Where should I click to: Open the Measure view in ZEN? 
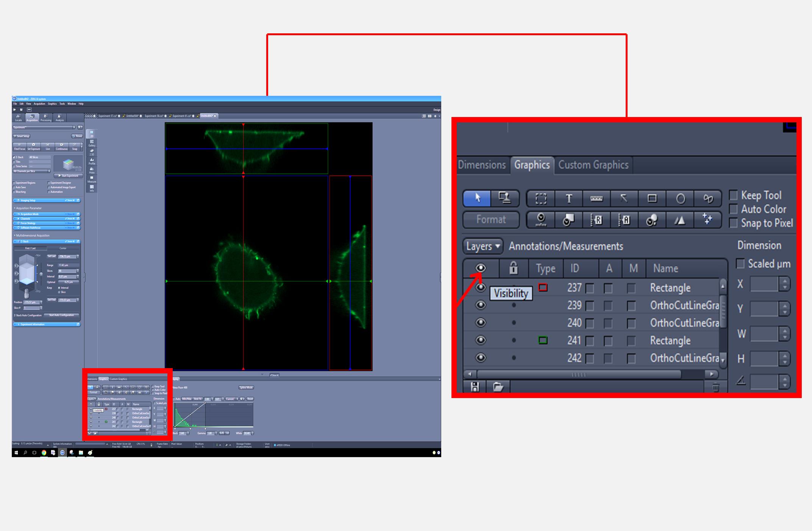92,180
